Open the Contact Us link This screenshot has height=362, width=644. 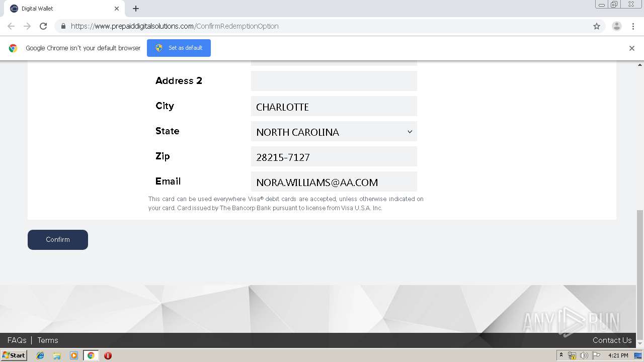click(612, 340)
